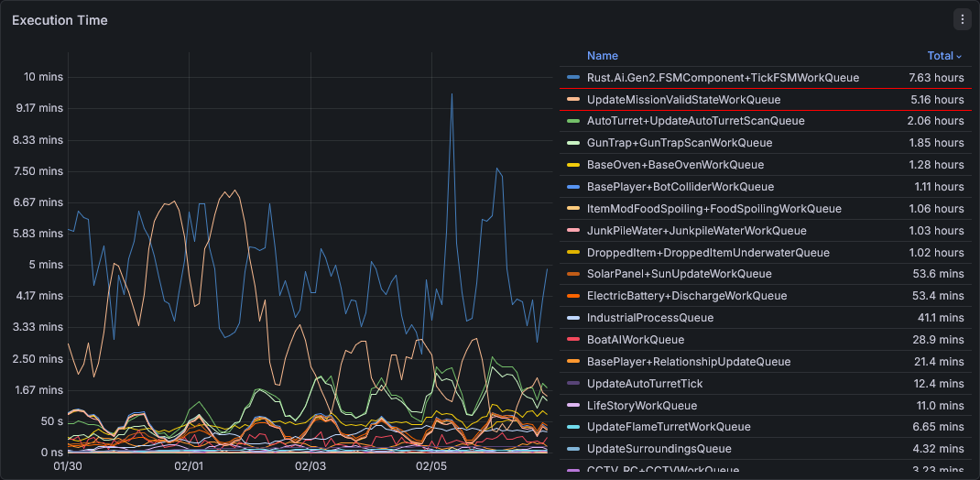Viewport: 980px width, 480px height.
Task: Toggle AutoTurret+UpdateAutoTurretScanQueue series
Action: (x=695, y=121)
